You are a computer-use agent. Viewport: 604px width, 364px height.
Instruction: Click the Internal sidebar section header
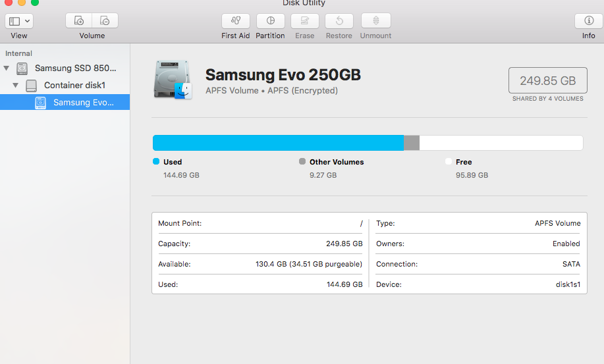point(18,53)
